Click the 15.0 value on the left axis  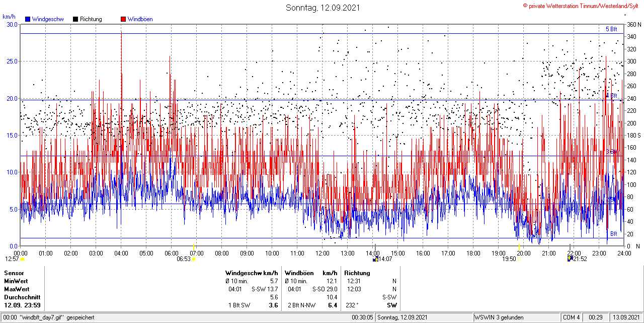[x=12, y=135]
